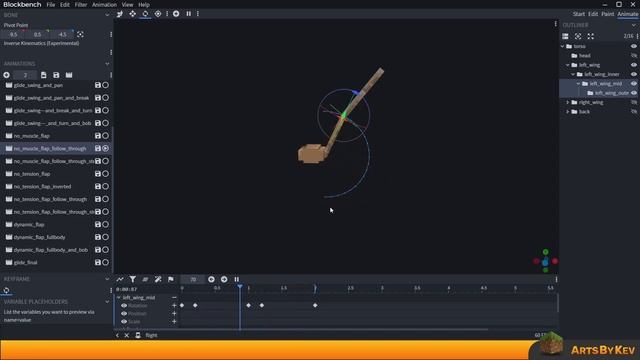Switch to Paint mode tab
The width and height of the screenshot is (640, 360).
pyautogui.click(x=607, y=14)
